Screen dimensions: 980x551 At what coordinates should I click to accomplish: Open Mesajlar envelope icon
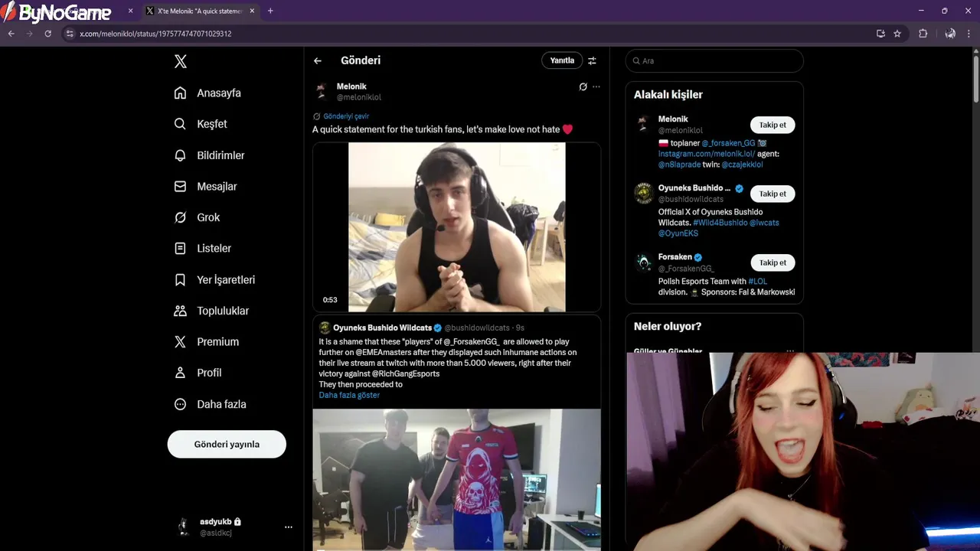tap(180, 186)
